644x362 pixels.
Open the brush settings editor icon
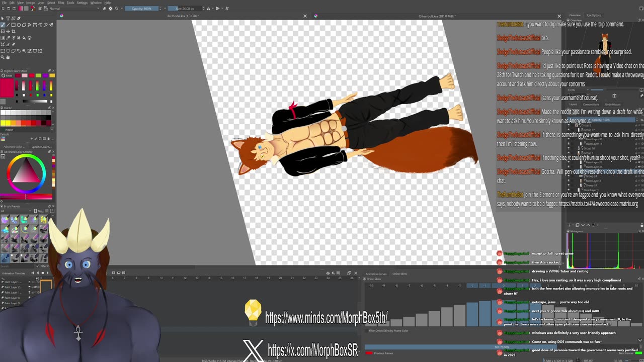click(x=40, y=9)
